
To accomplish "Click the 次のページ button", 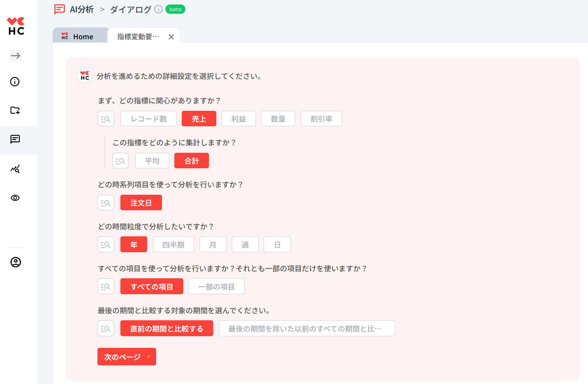I will coord(127,357).
